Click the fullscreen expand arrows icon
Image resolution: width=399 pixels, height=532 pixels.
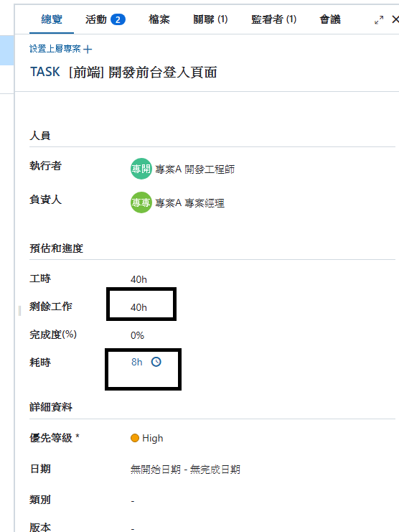click(379, 20)
